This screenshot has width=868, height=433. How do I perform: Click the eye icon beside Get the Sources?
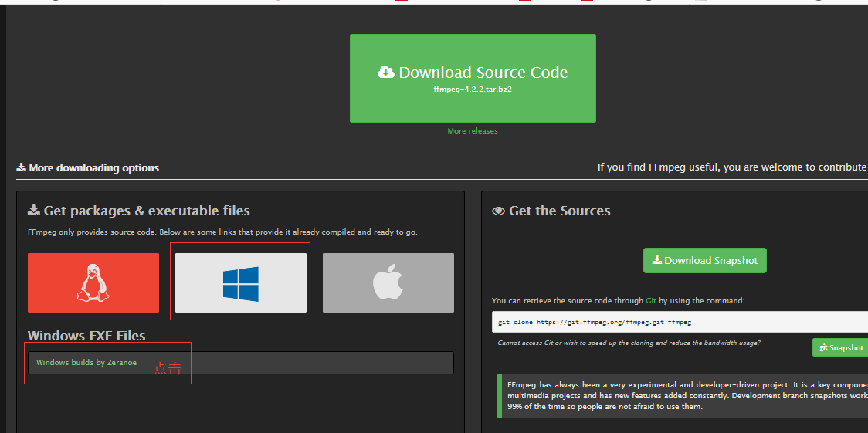498,211
